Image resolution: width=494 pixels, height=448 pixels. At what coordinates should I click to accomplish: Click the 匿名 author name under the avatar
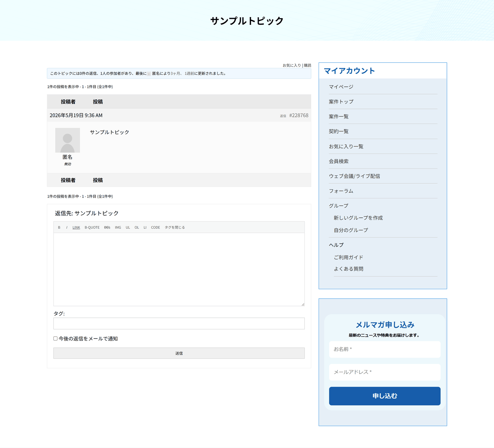(x=68, y=157)
